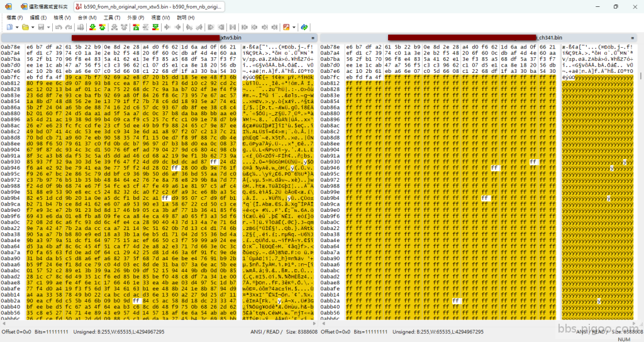Expand the Open folder dropdown arrow
The height and width of the screenshot is (342, 644).
32,27
